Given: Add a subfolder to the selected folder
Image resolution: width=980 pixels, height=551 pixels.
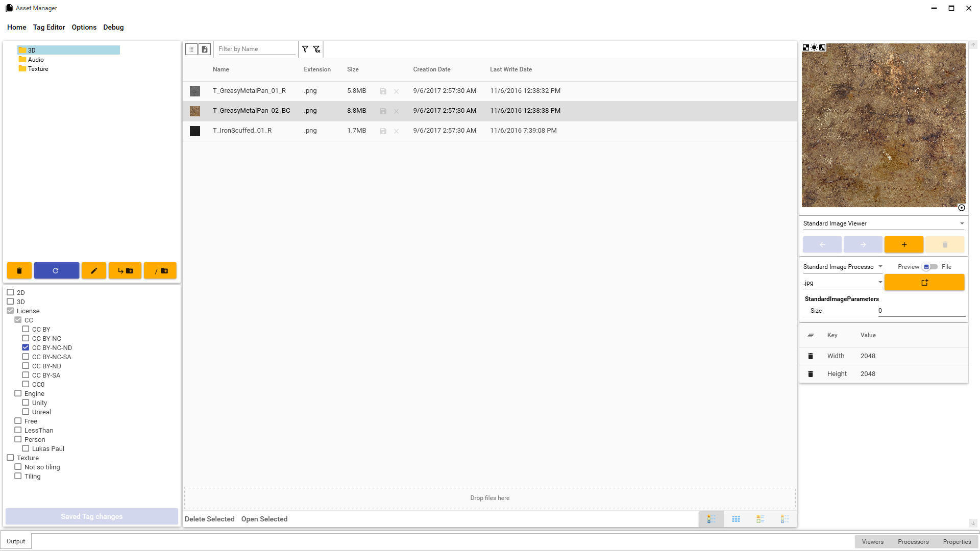Looking at the screenshot, I should point(125,271).
